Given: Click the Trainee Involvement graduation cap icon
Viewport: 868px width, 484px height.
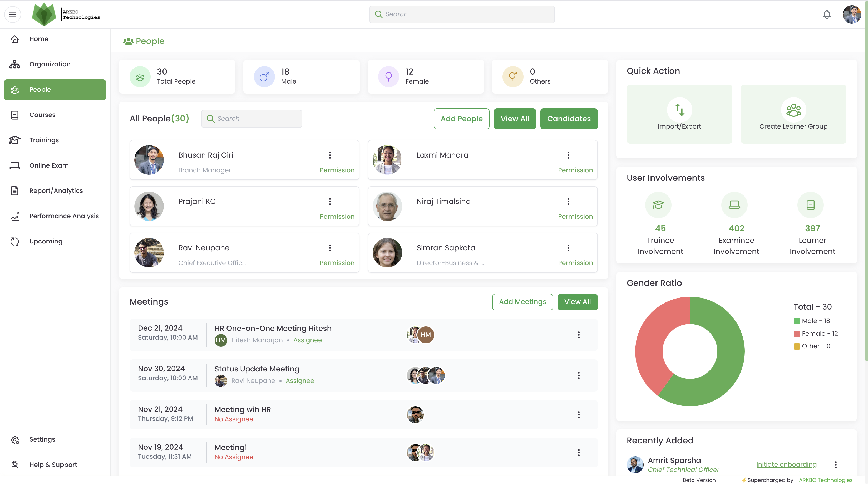Looking at the screenshot, I should (658, 205).
